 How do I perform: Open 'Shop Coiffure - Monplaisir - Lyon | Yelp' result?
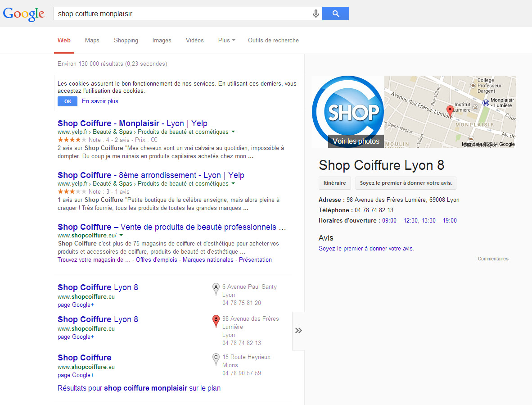132,123
